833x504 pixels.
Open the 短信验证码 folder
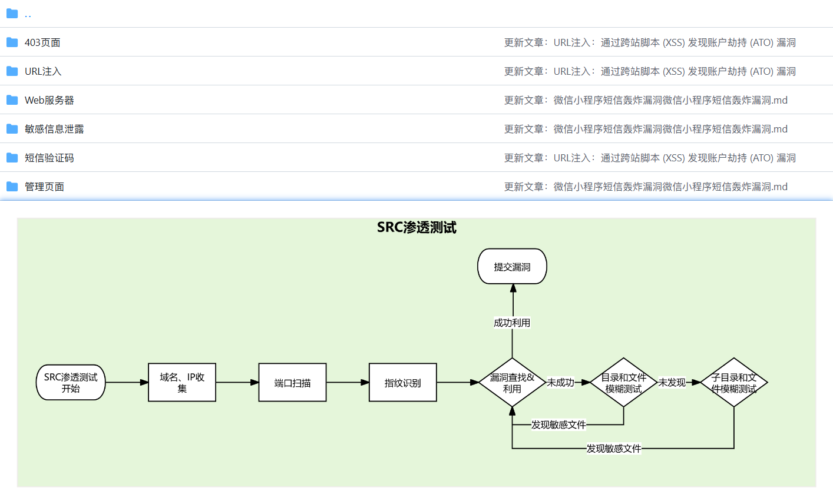tap(49, 158)
